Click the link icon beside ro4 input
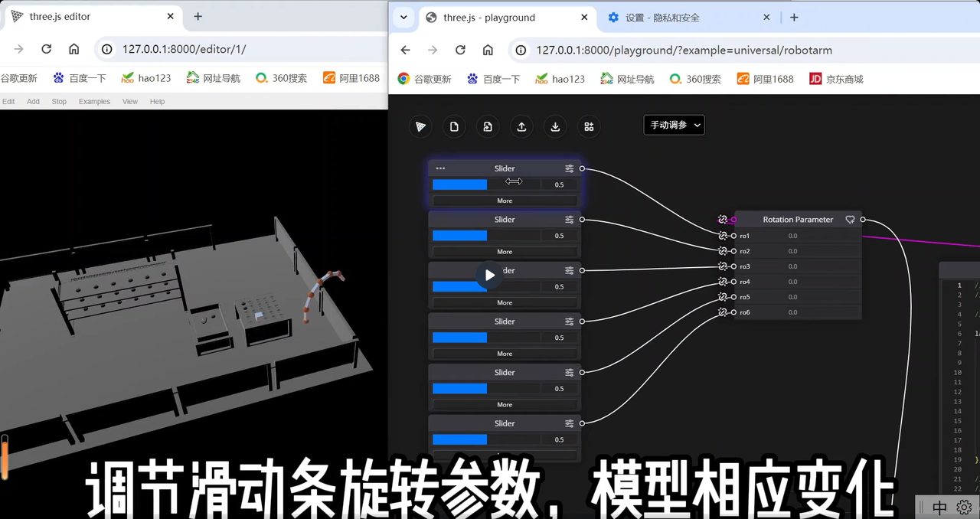The image size is (980, 519). pos(722,282)
